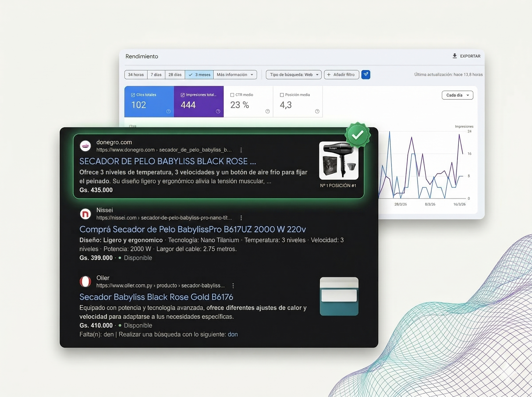Click the Añadir filtro button
532x397 pixels.
tap(341, 74)
